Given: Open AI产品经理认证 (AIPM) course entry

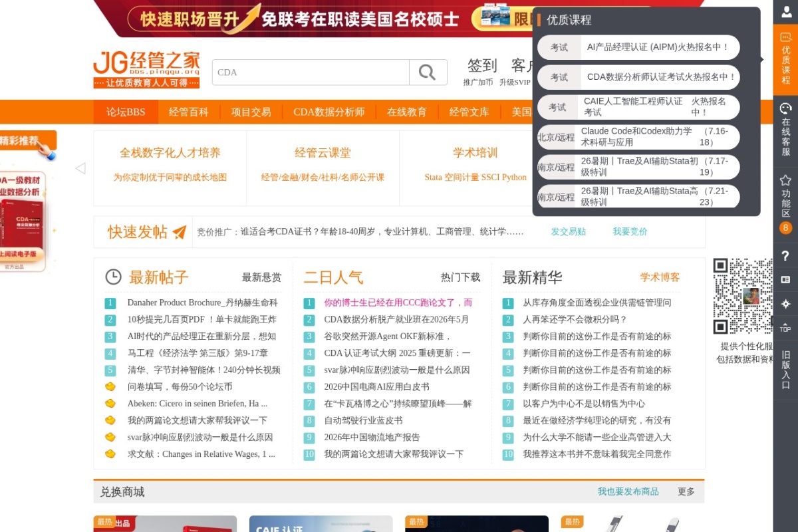Looking at the screenshot, I should click(x=638, y=47).
